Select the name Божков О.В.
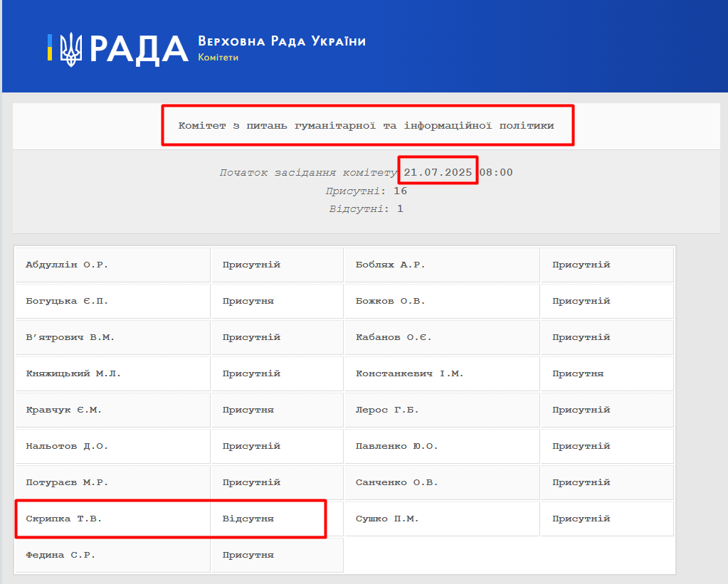728x584 pixels. [391, 301]
